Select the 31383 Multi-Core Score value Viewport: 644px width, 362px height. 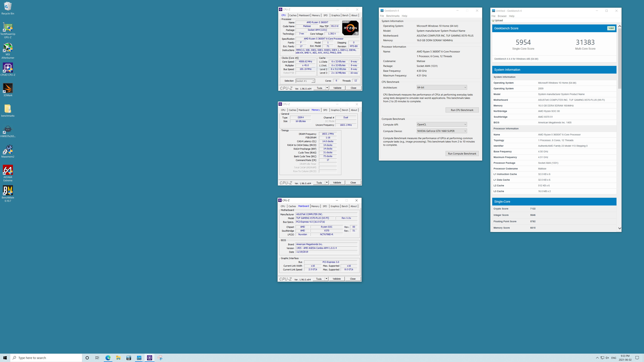coord(585,42)
